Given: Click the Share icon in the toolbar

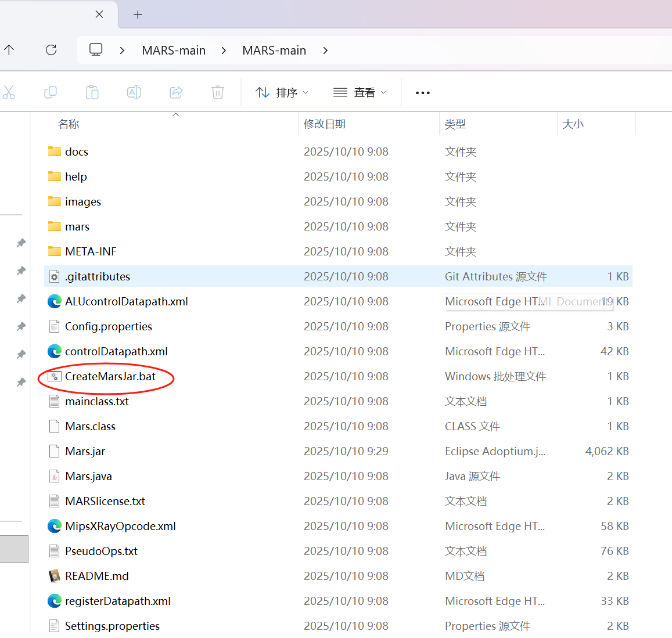Looking at the screenshot, I should click(175, 92).
